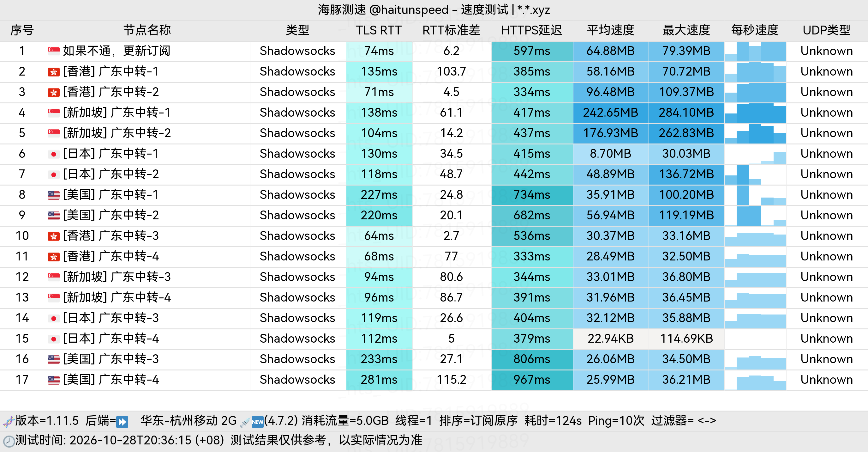868x452 pixels.
Task: Click the Hong Kong flag beside [香港] 广东中转-3
Action: (54, 236)
